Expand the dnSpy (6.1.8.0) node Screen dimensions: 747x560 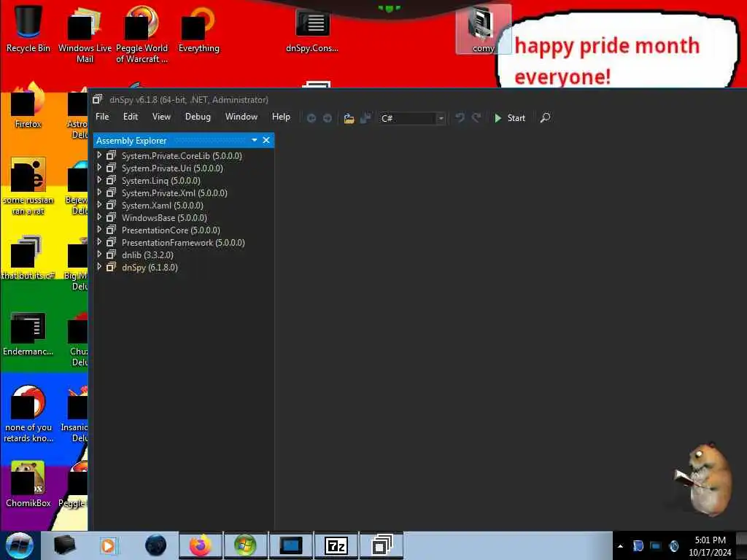click(x=99, y=267)
